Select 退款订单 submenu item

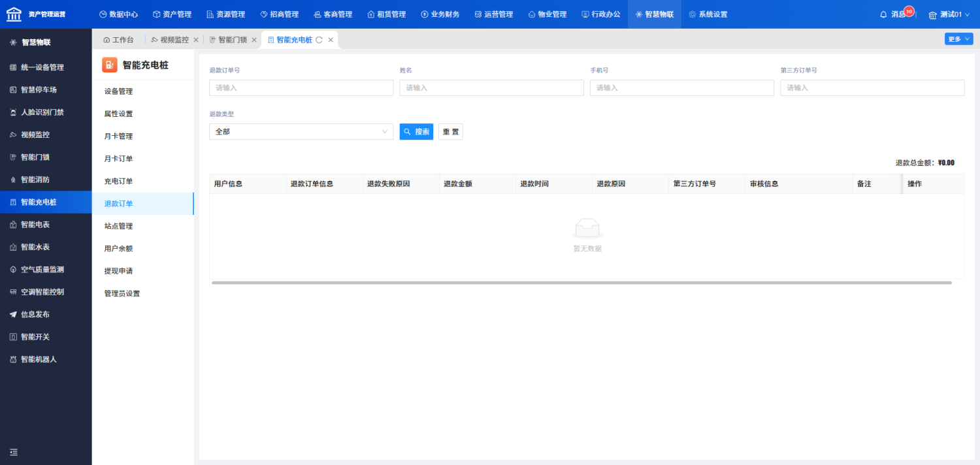pos(143,204)
